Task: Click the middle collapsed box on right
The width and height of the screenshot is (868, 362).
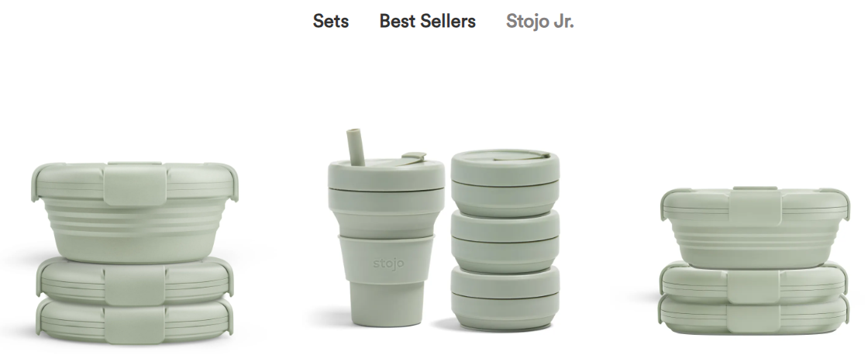Action: click(753, 281)
